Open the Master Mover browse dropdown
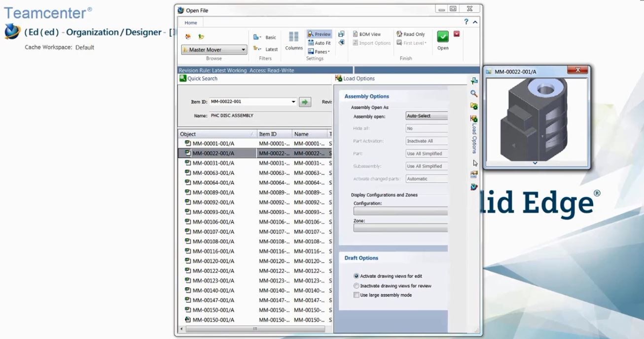This screenshot has height=339, width=644. click(214, 50)
